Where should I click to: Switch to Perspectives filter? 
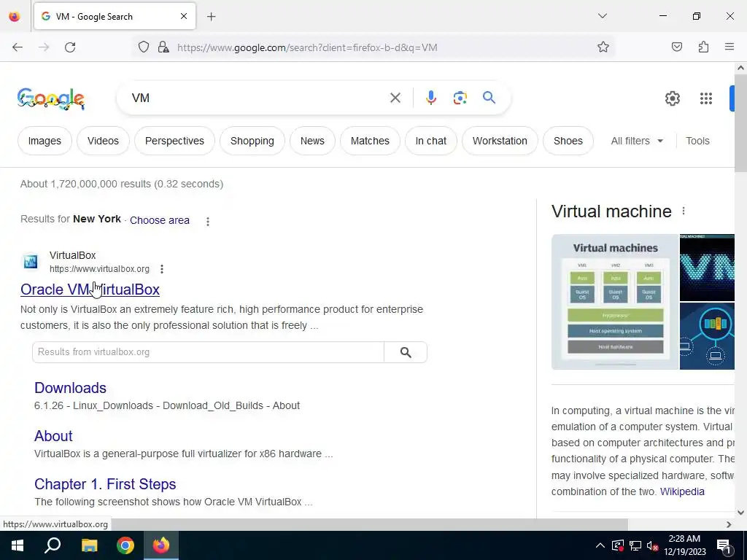(x=174, y=141)
